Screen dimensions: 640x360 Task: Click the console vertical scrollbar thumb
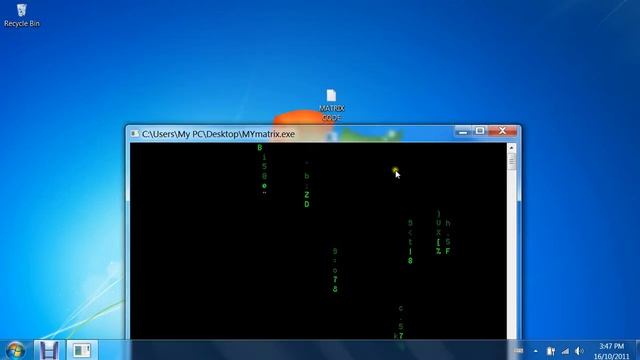[x=511, y=162]
